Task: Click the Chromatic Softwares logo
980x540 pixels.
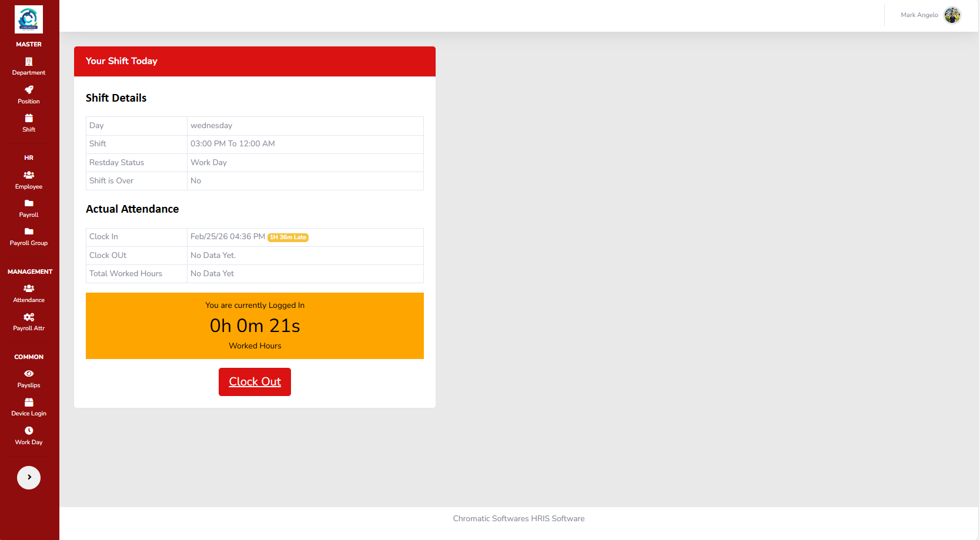Action: pyautogui.click(x=29, y=19)
